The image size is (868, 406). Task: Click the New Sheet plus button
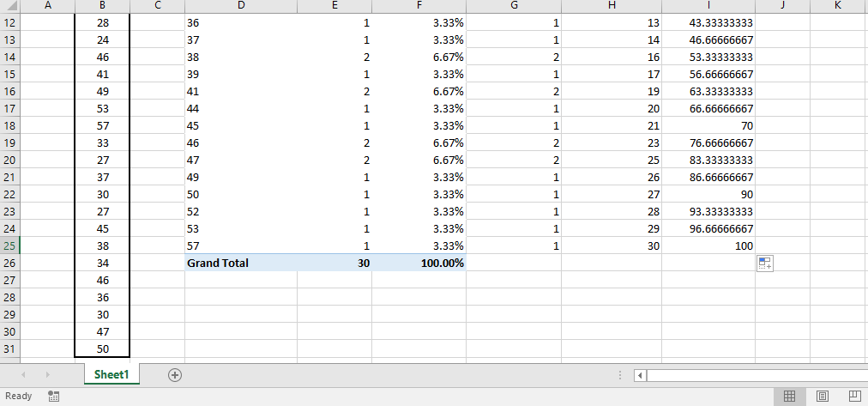tap(175, 375)
